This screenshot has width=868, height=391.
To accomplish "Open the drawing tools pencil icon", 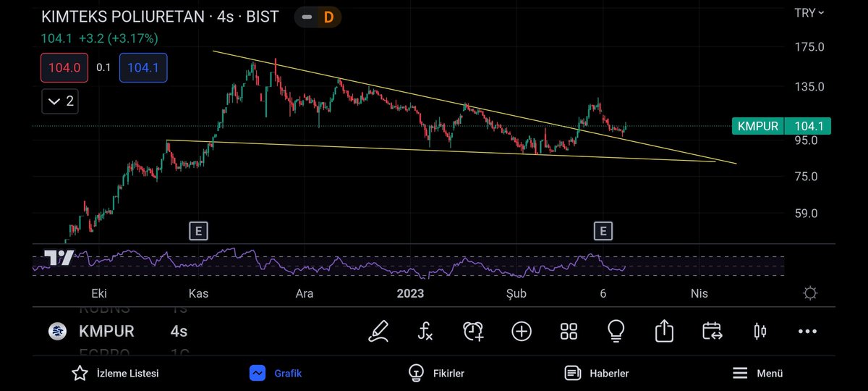I will point(378,332).
